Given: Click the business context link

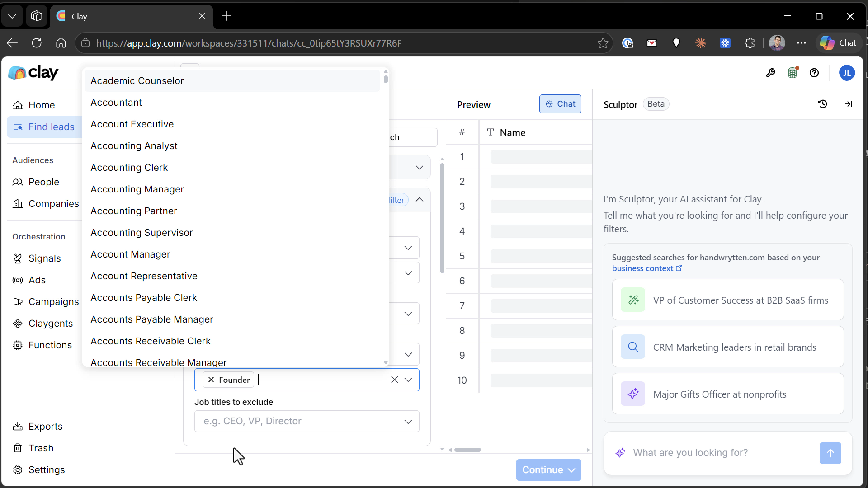Looking at the screenshot, I should [647, 268].
